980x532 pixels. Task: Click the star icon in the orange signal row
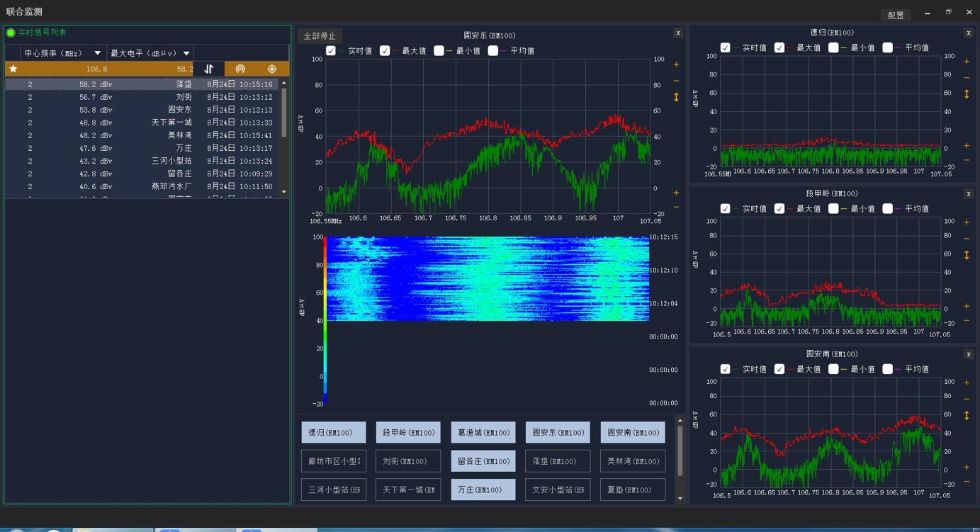(x=13, y=69)
